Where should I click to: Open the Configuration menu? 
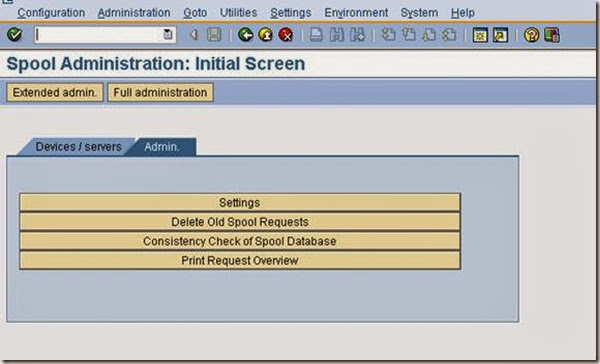(51, 13)
